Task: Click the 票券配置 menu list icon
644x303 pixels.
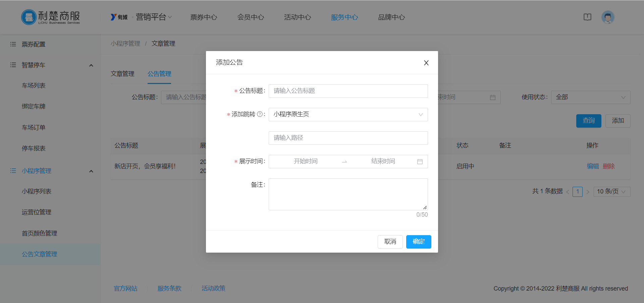Action: coord(13,44)
